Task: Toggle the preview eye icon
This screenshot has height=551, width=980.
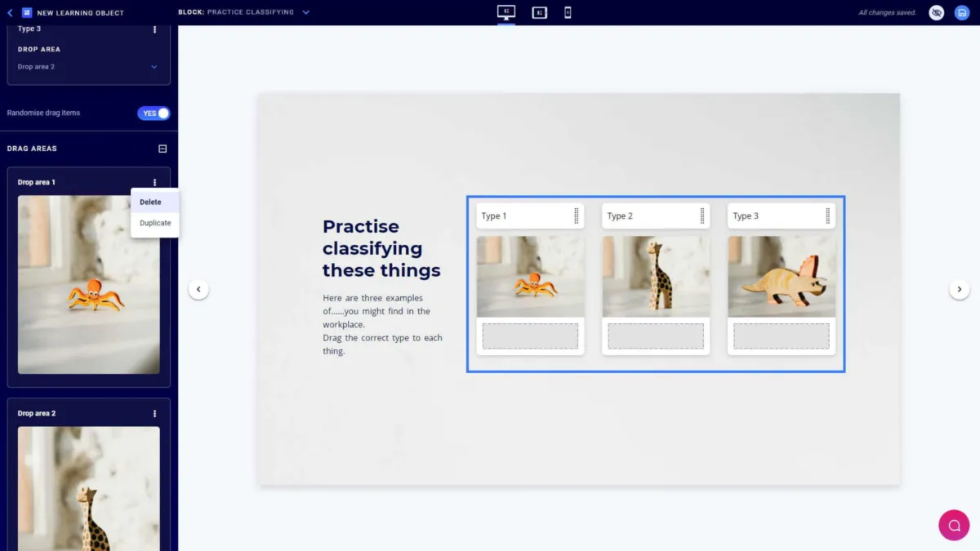Action: (937, 13)
